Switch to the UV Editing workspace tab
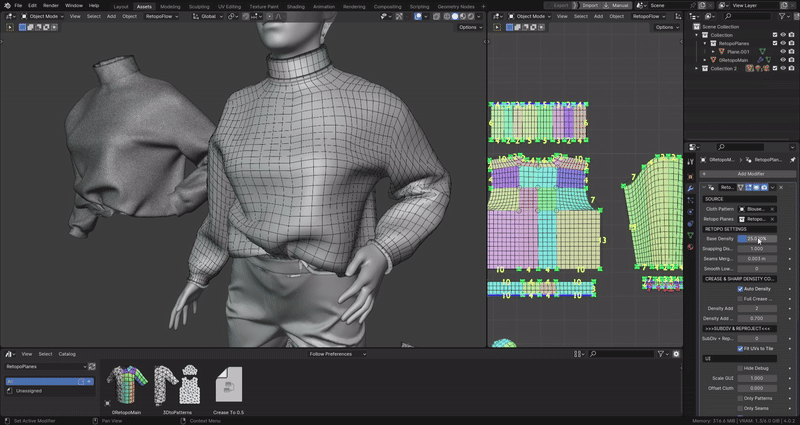Viewport: 800px width, 425px height. point(227,6)
